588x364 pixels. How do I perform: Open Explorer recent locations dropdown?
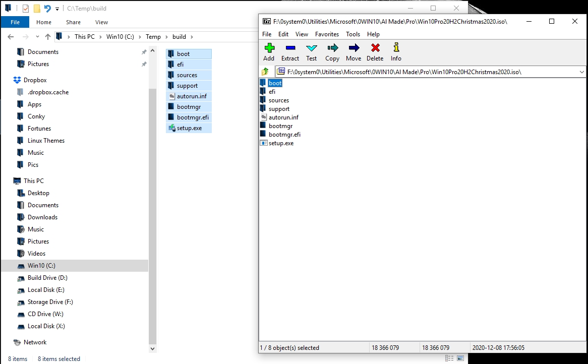(x=37, y=37)
